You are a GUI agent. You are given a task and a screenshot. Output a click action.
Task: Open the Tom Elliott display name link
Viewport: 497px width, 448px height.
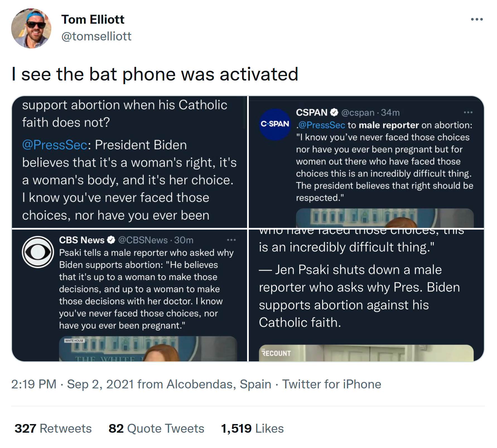(93, 20)
